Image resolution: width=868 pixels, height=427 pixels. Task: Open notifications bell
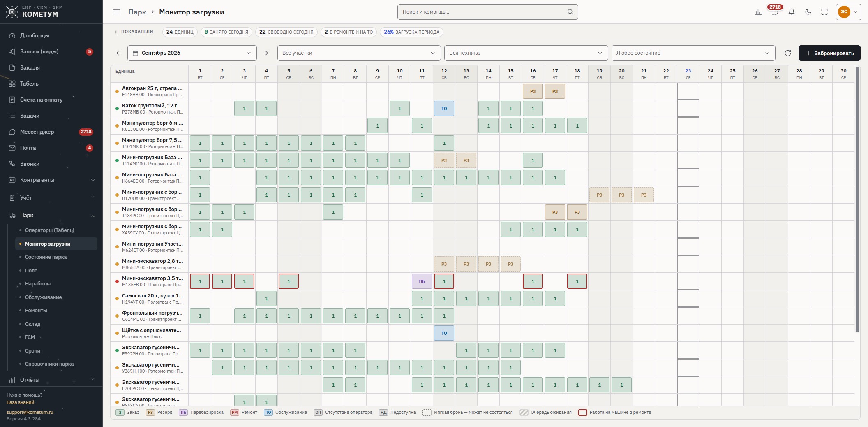pos(792,12)
